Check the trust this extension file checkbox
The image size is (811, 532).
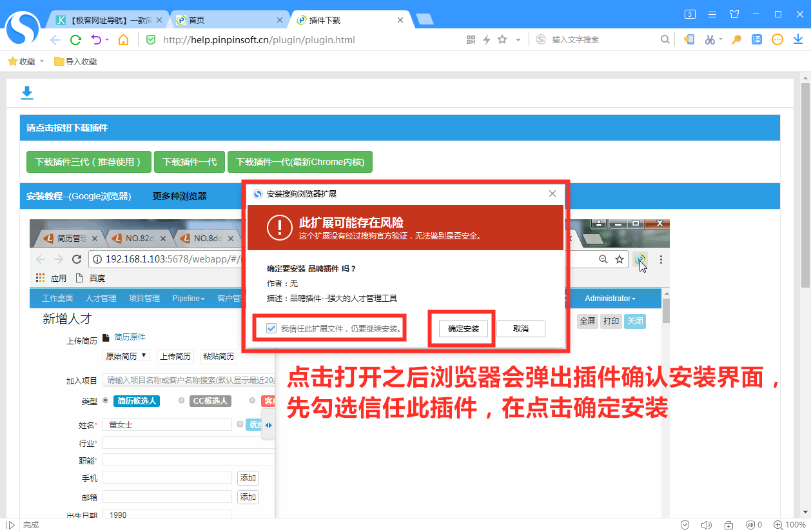271,329
